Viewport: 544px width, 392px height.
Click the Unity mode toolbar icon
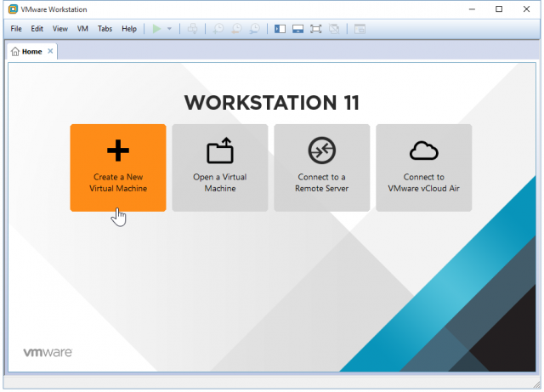334,28
